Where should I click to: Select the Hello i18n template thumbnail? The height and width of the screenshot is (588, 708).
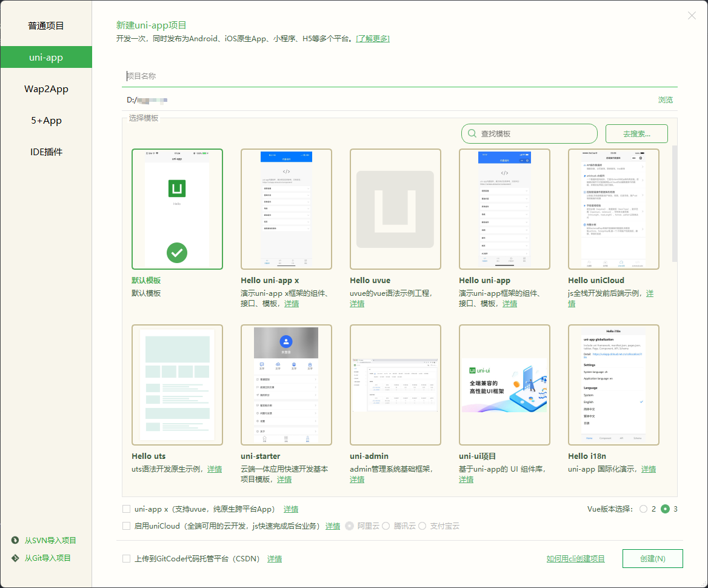[x=613, y=385]
